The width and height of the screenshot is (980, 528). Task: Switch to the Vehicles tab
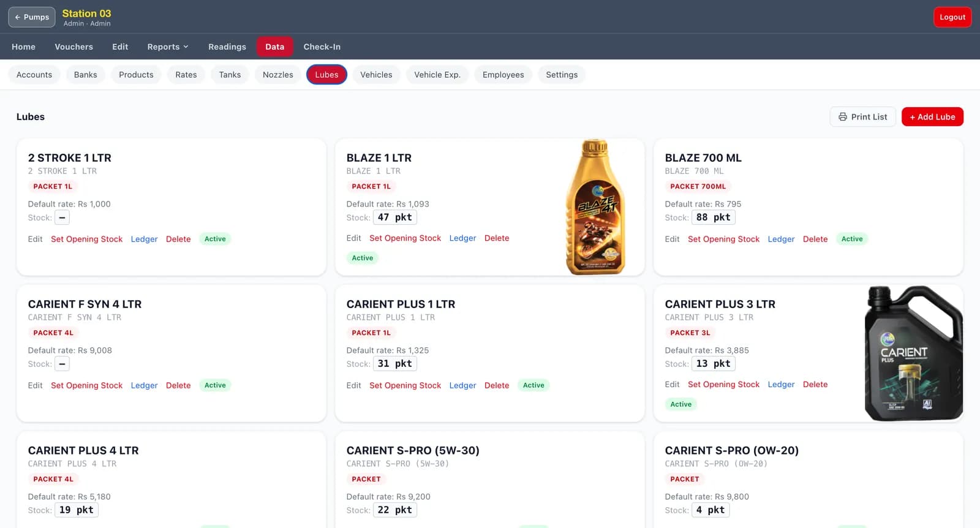[376, 75]
